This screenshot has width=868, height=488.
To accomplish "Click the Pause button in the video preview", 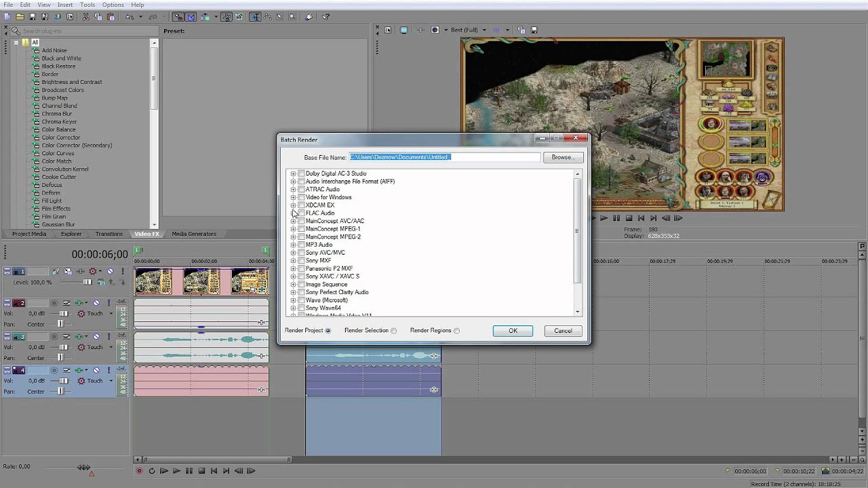I will (x=616, y=218).
